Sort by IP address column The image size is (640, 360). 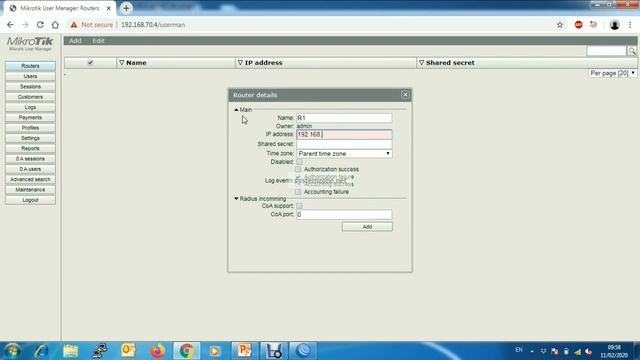(x=260, y=63)
